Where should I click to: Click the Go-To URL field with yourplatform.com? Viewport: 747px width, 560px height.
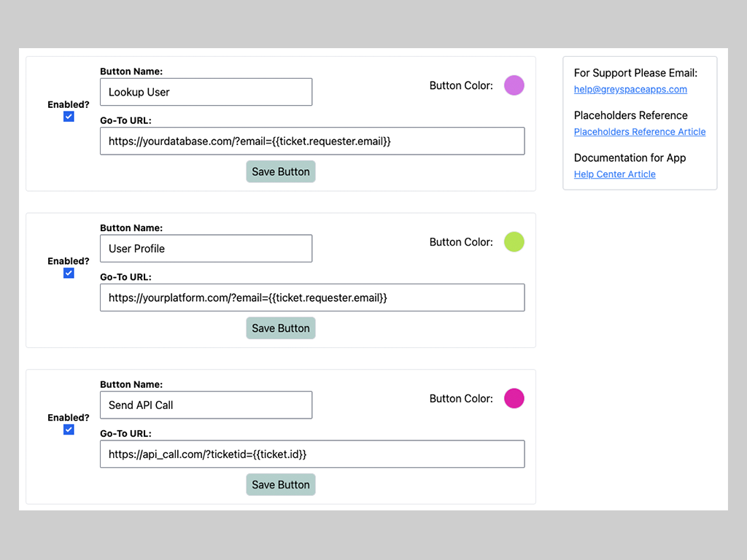311,297
